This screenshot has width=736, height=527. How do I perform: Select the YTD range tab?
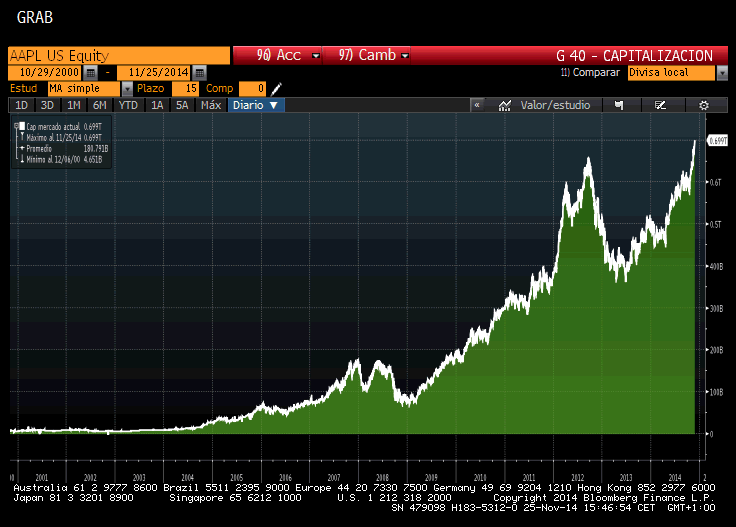click(128, 105)
